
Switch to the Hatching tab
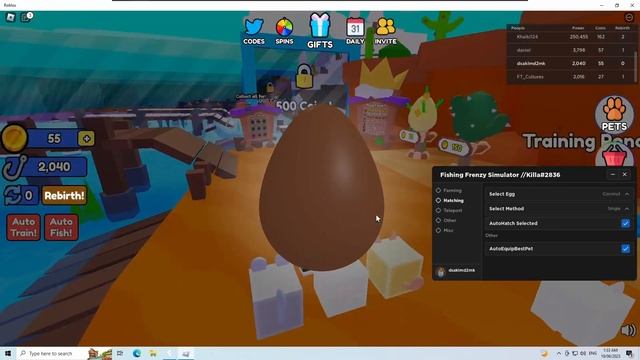coord(449,200)
